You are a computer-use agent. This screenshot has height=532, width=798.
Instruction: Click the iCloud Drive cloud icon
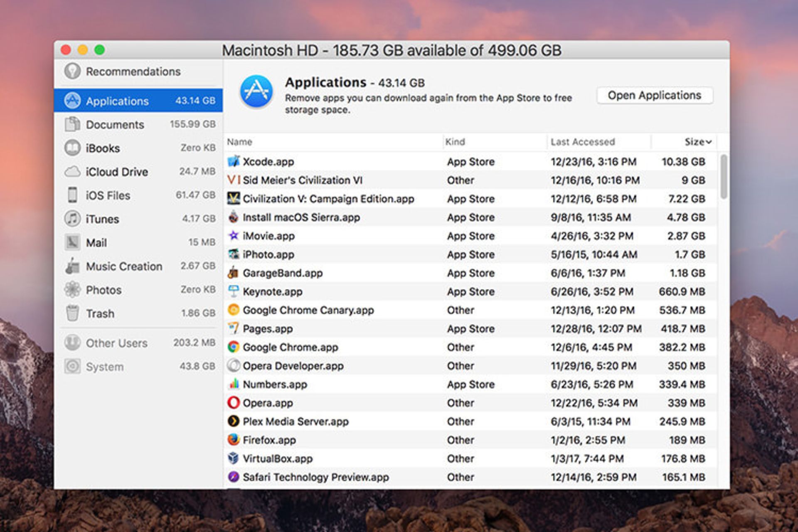click(x=72, y=172)
